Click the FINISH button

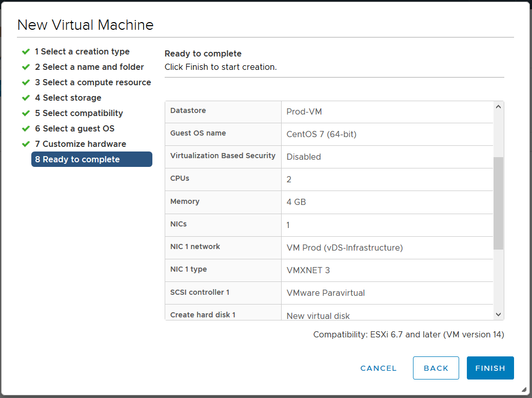[490, 368]
